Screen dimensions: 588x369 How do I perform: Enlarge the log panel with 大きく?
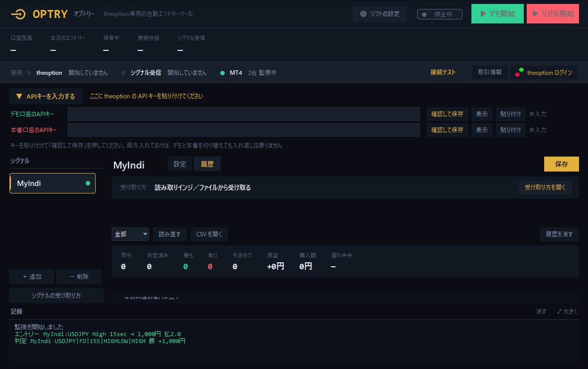tap(567, 312)
